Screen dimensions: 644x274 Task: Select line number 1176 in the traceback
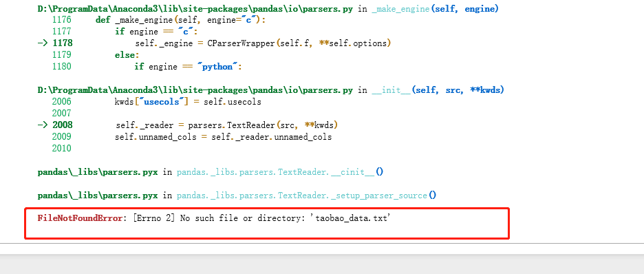(62, 20)
